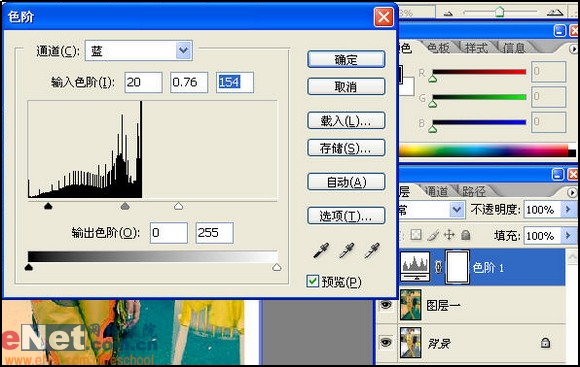Click lock transparent pixels icon
The width and height of the screenshot is (580, 367).
pos(416,235)
